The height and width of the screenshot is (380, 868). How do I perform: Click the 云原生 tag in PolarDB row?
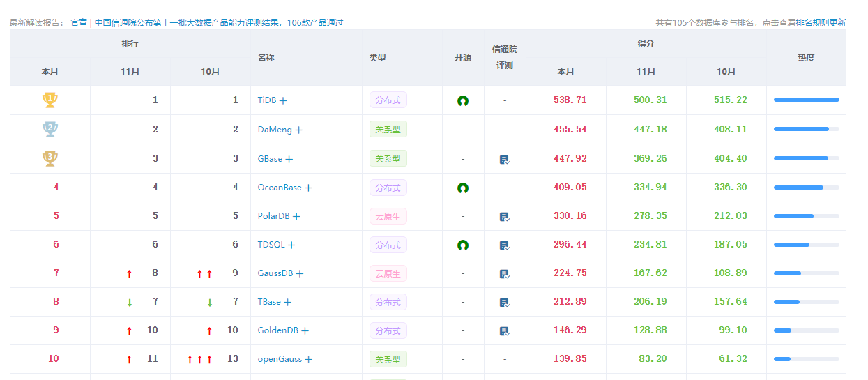pyautogui.click(x=388, y=217)
